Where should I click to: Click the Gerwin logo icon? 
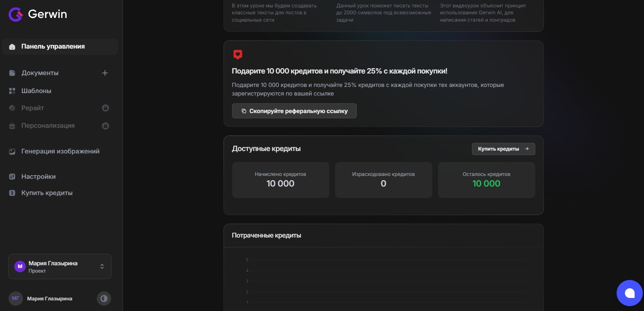point(16,14)
